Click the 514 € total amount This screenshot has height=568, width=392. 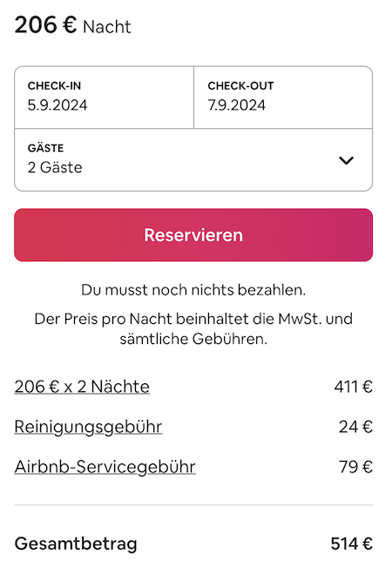point(351,544)
